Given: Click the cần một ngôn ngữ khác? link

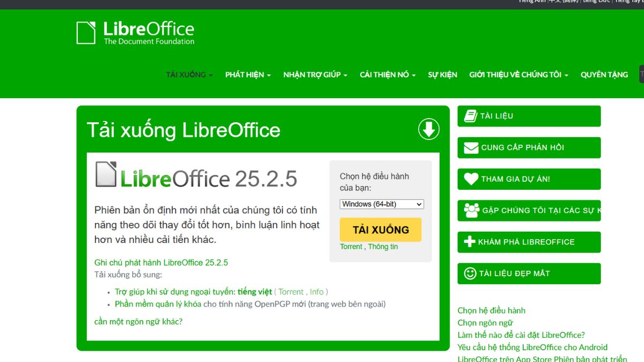Looking at the screenshot, I should pyautogui.click(x=138, y=322).
